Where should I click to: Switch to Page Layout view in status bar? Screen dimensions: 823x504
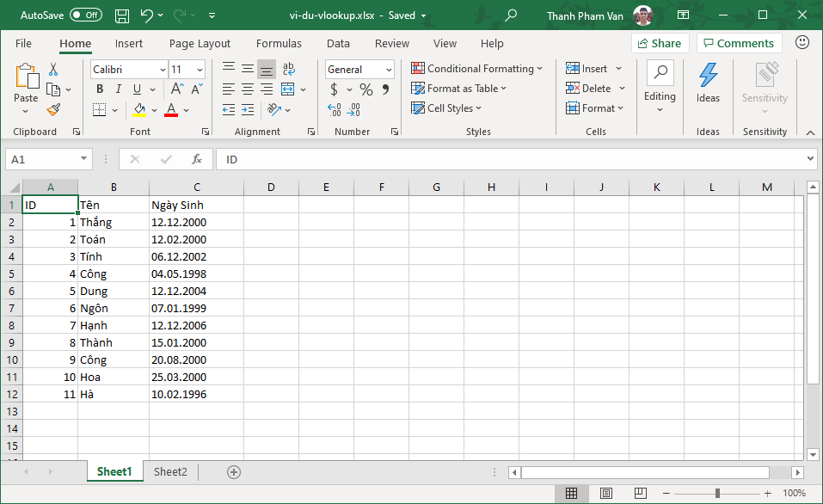pyautogui.click(x=605, y=493)
